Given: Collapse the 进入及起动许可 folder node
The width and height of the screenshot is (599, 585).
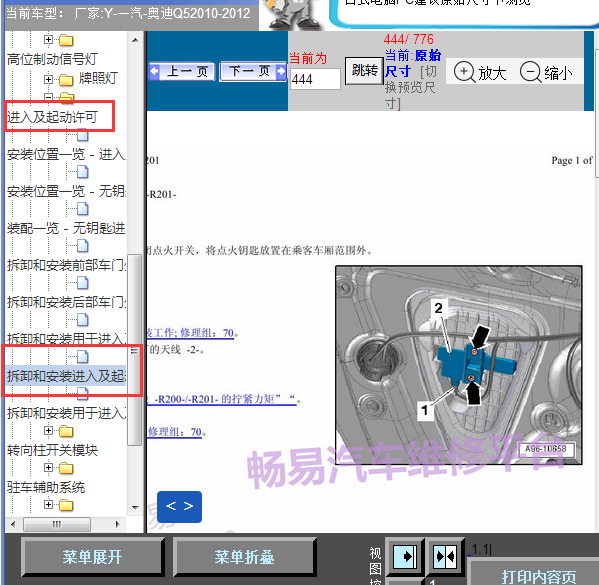Looking at the screenshot, I should tap(48, 97).
